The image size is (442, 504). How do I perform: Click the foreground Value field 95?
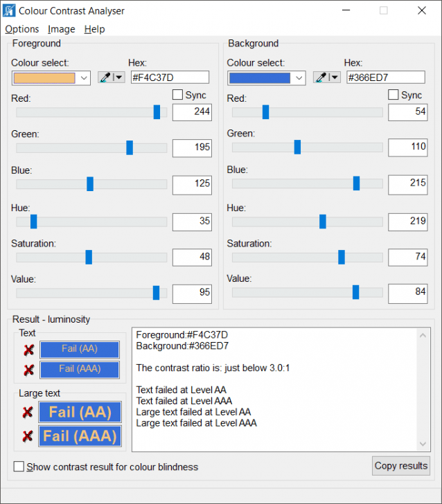tap(192, 294)
